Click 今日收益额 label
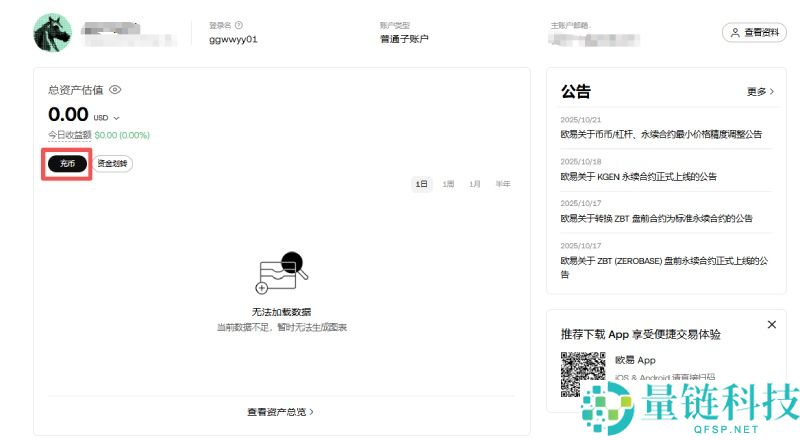The height and width of the screenshot is (440, 800). tap(69, 135)
